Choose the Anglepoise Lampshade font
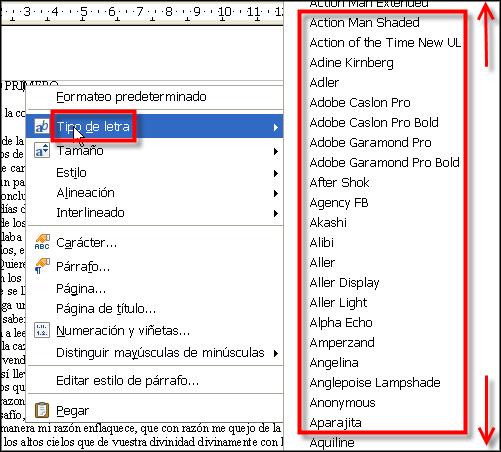 pyautogui.click(x=375, y=383)
